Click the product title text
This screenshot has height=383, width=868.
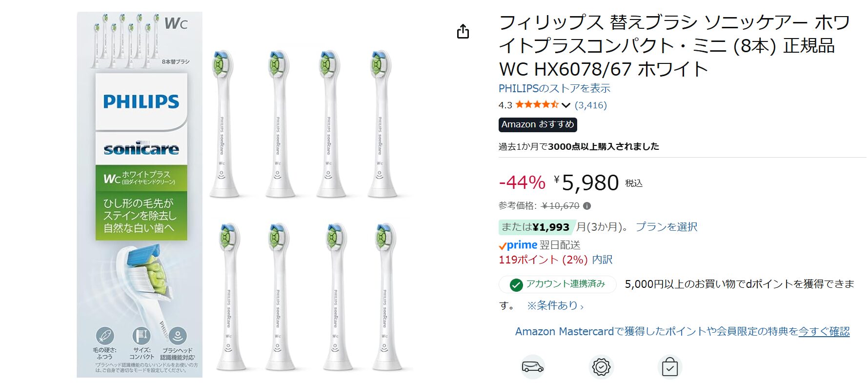(674, 45)
